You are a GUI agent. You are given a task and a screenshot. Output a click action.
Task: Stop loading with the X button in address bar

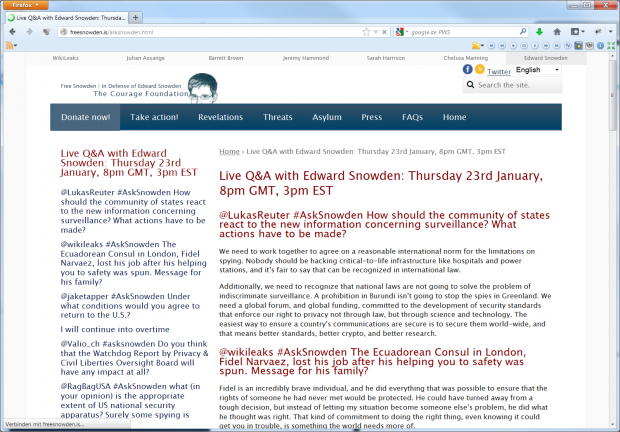pyautogui.click(x=384, y=32)
